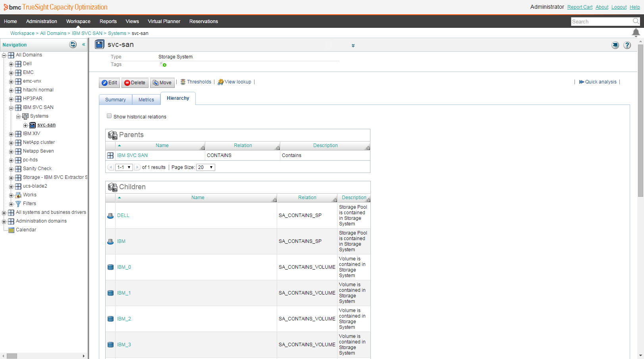
Task: Click the notification bell icon
Action: pos(636,33)
